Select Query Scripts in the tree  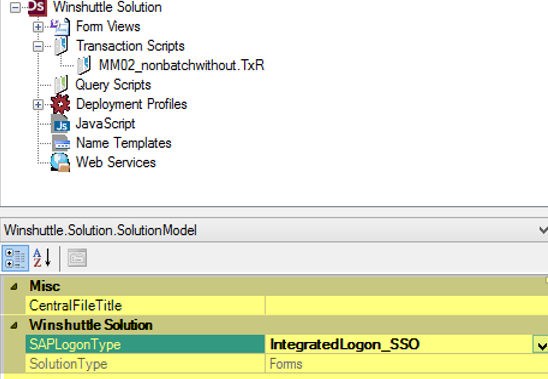click(x=113, y=85)
